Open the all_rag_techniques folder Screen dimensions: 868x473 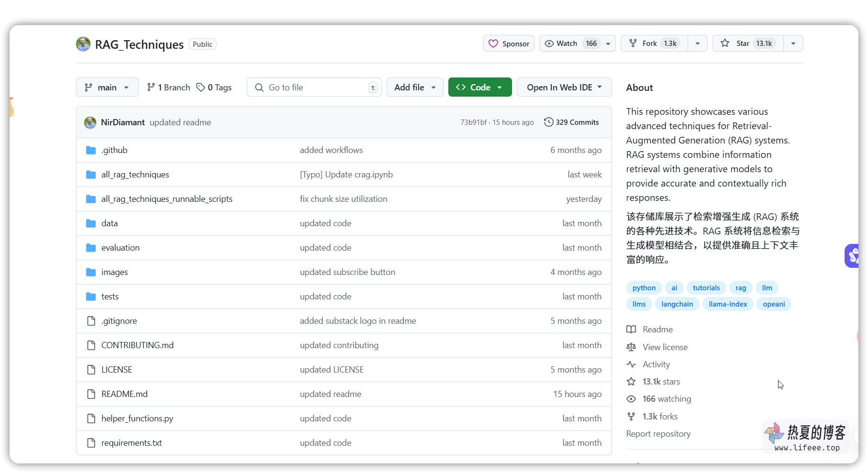tap(135, 175)
